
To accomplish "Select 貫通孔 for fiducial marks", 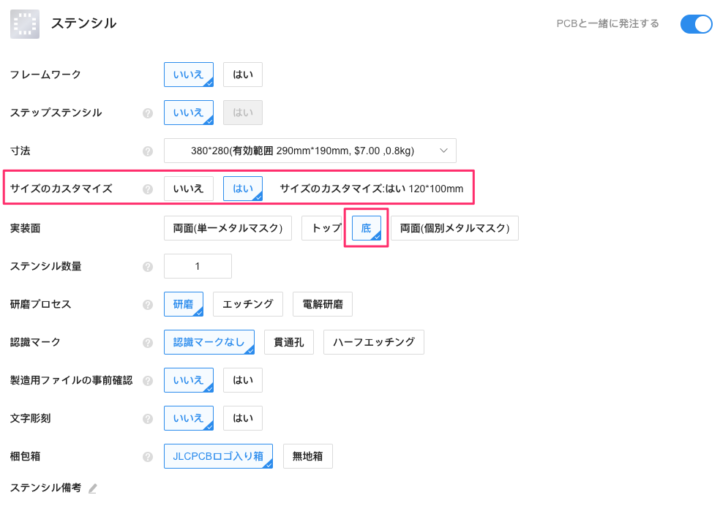I will click(289, 343).
